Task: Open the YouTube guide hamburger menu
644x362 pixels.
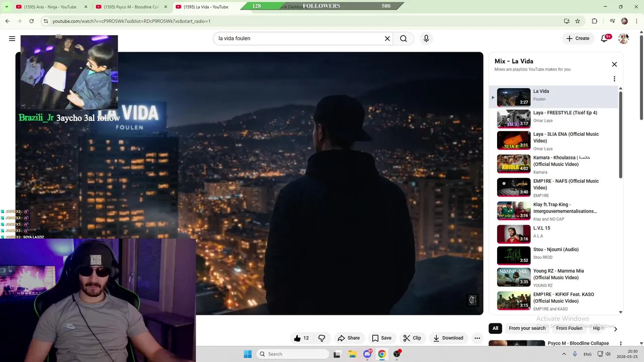Action: pos(12,38)
